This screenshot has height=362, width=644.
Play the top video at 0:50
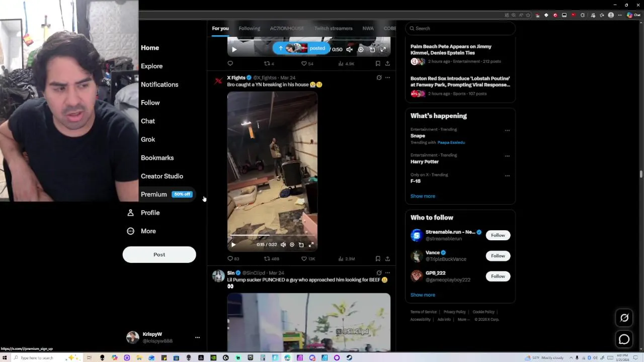pos(234,49)
